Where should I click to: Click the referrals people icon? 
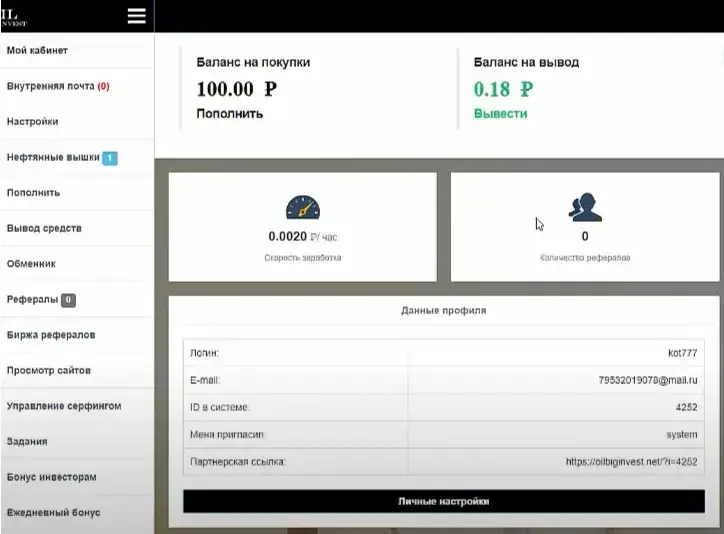585,207
